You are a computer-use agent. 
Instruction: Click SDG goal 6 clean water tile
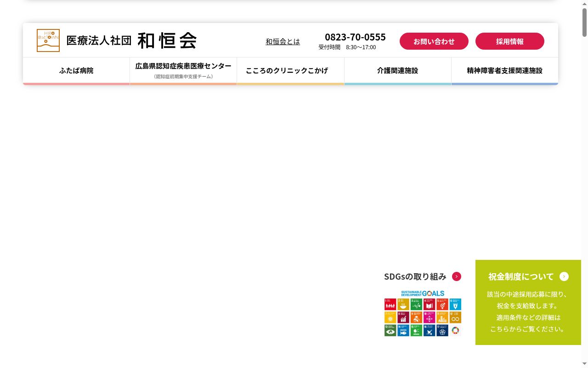pyautogui.click(x=455, y=305)
